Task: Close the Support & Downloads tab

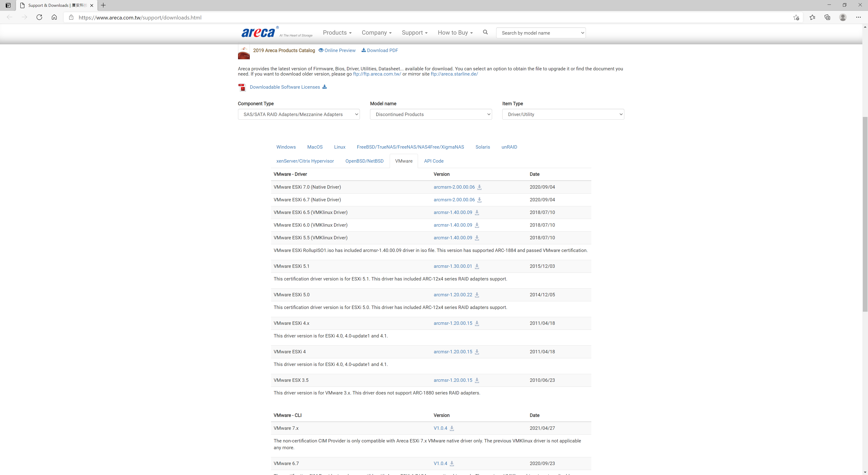Action: click(92, 5)
